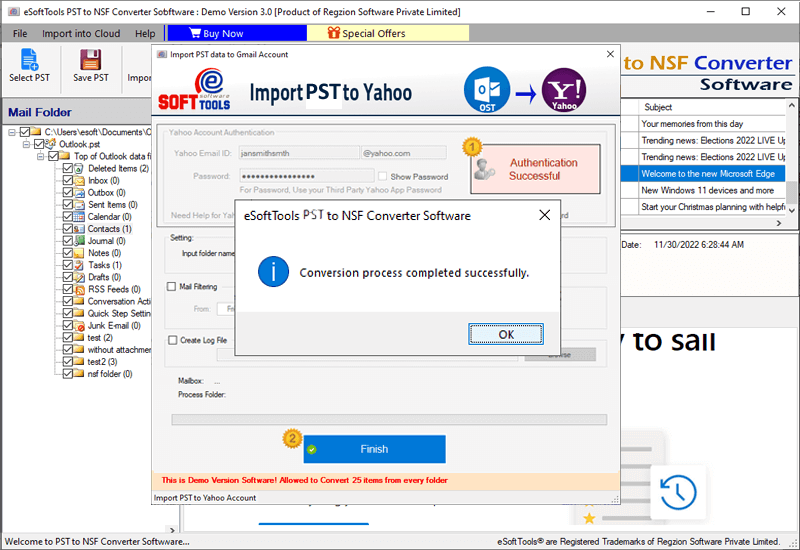800x550 pixels.
Task: Click the Subject column header
Action: (x=712, y=107)
